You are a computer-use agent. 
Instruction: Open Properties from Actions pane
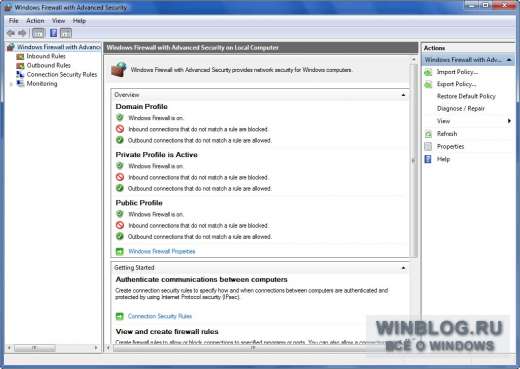tap(450, 146)
